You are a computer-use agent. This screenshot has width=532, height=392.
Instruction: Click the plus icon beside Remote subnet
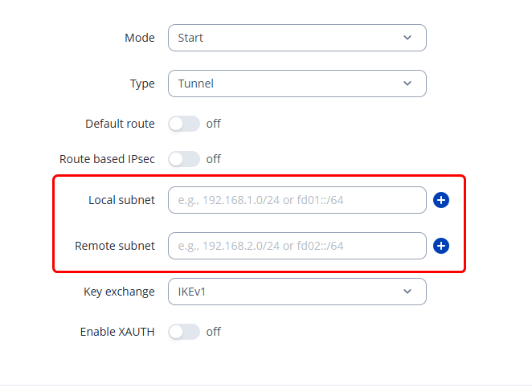440,246
